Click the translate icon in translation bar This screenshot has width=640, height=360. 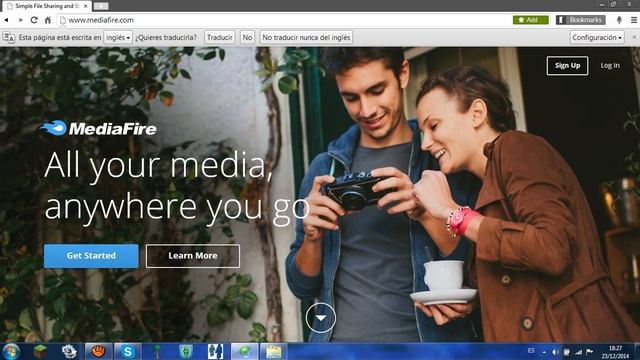click(9, 38)
